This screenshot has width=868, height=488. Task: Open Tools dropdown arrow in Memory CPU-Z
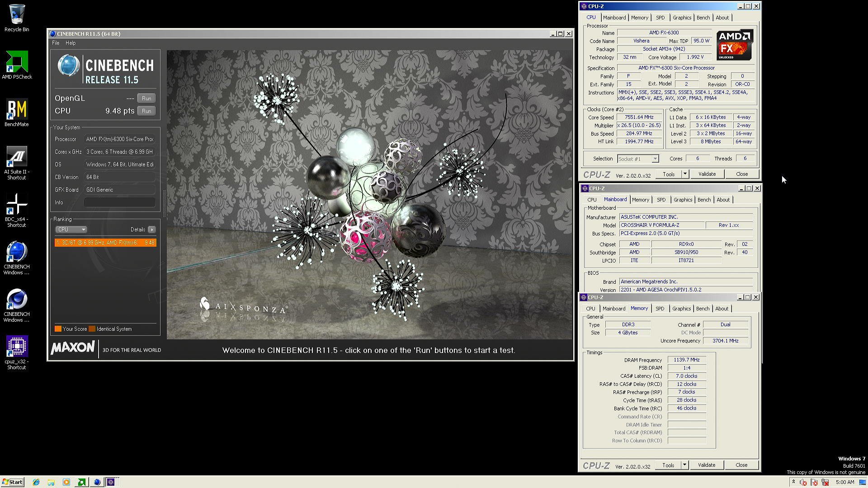684,465
